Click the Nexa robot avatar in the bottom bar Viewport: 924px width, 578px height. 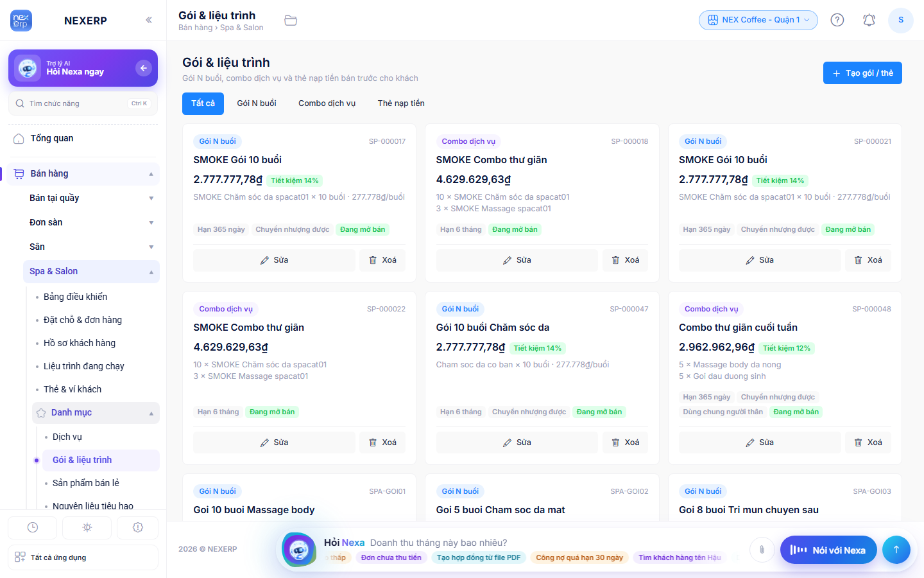click(x=299, y=550)
